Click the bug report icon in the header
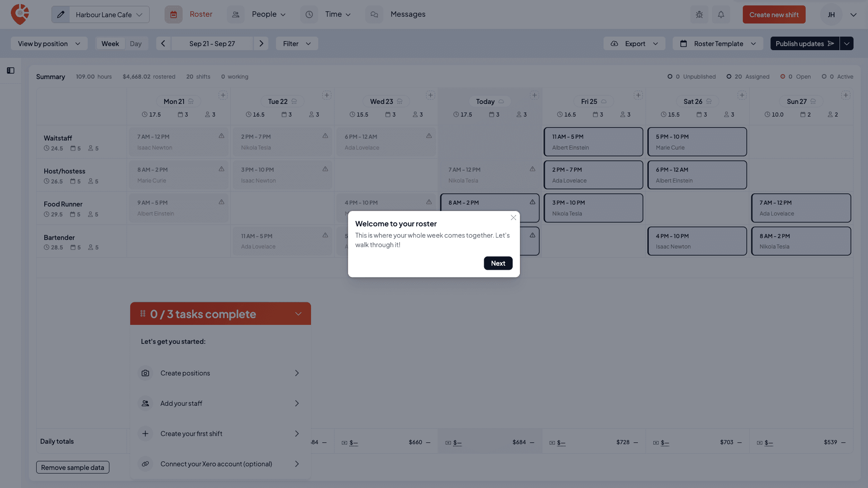Viewport: 868px width, 488px height. tap(699, 14)
